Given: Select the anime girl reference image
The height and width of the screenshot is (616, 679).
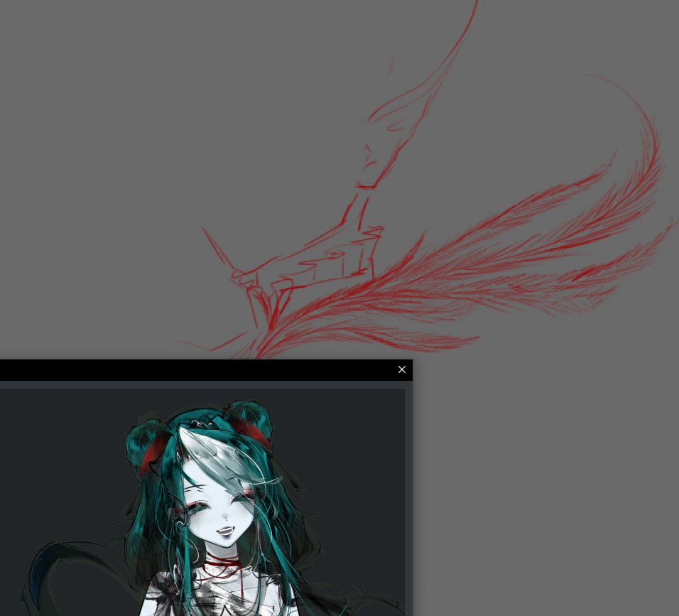Looking at the screenshot, I should 202,502.
